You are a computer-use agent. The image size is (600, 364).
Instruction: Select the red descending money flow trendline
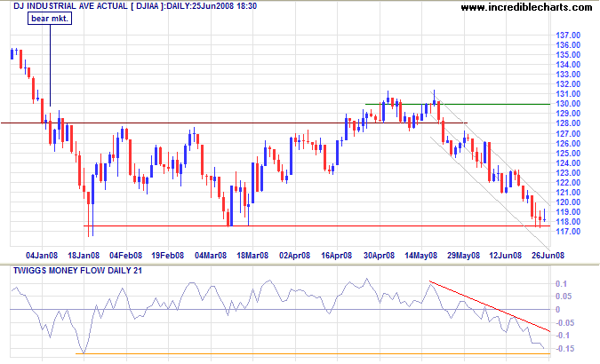click(490, 306)
